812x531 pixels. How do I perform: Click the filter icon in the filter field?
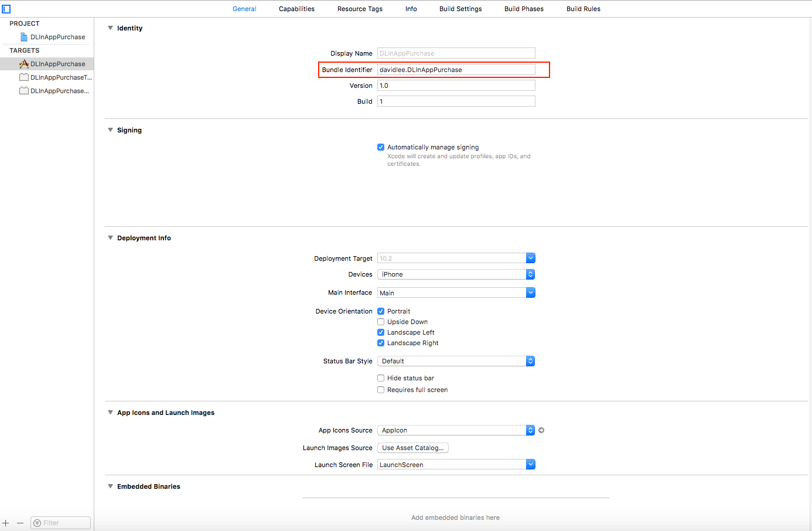point(37,523)
